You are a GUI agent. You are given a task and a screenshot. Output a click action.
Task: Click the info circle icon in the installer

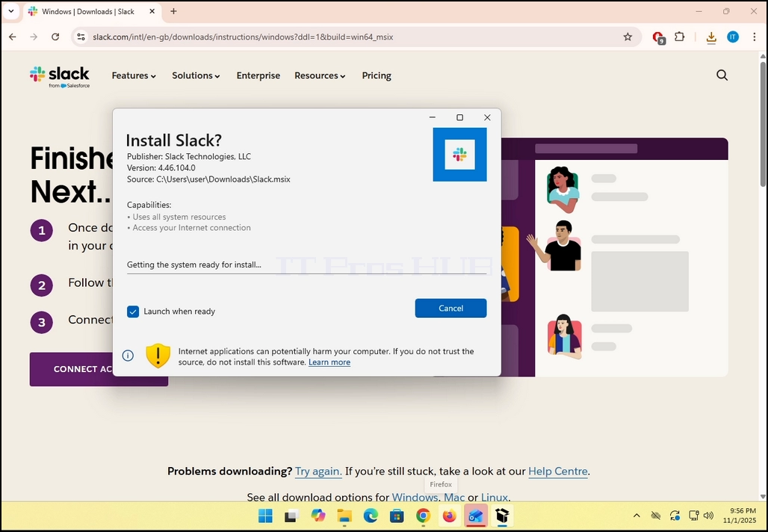pyautogui.click(x=128, y=356)
